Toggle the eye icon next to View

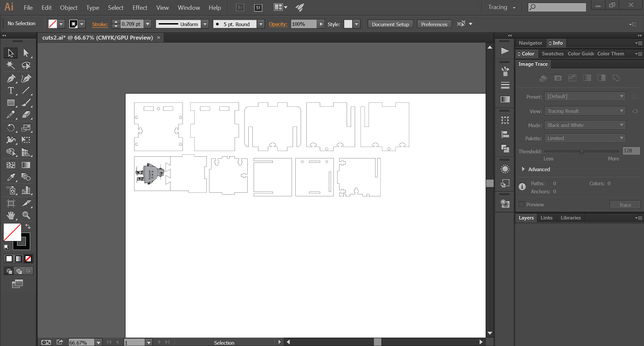[635, 111]
